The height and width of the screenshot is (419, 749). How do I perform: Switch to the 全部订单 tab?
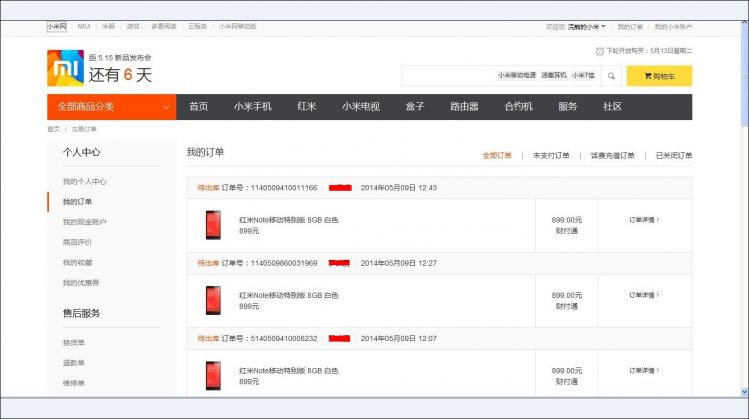497,155
